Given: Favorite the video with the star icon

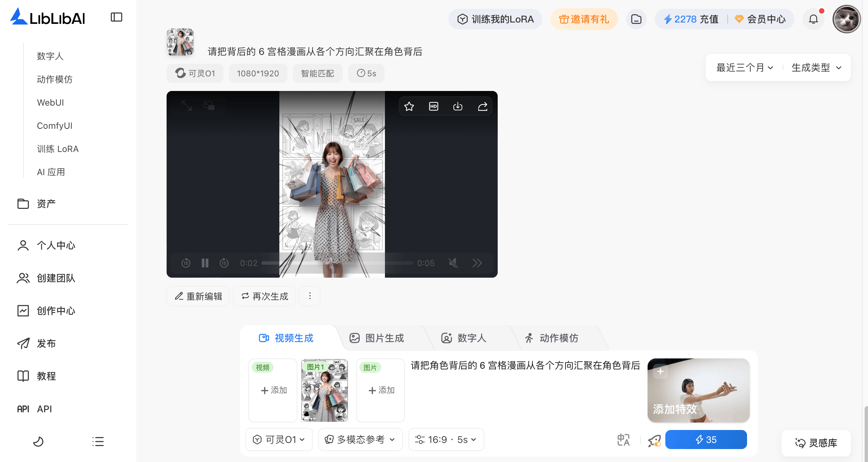Looking at the screenshot, I should pos(409,106).
